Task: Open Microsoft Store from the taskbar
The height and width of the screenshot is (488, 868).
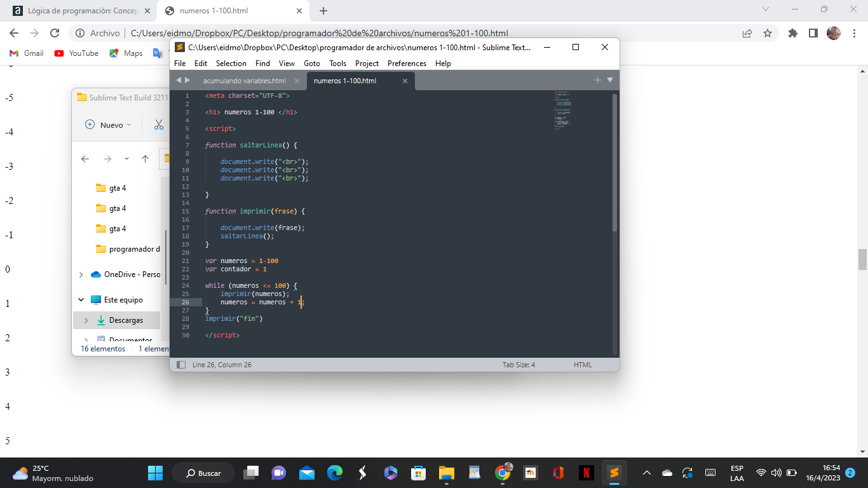Action: pos(418,473)
